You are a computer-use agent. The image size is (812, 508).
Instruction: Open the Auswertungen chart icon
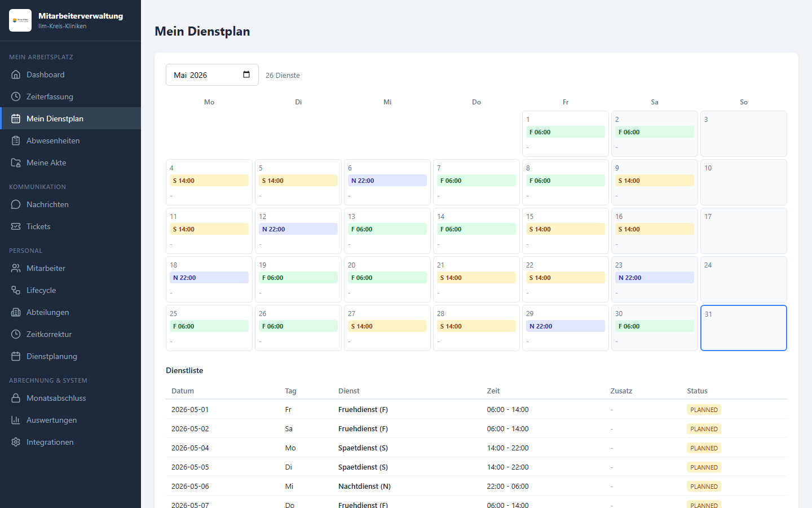(x=16, y=420)
